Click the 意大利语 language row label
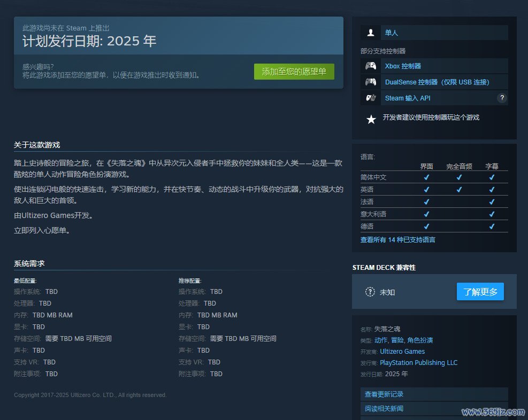 click(x=373, y=214)
